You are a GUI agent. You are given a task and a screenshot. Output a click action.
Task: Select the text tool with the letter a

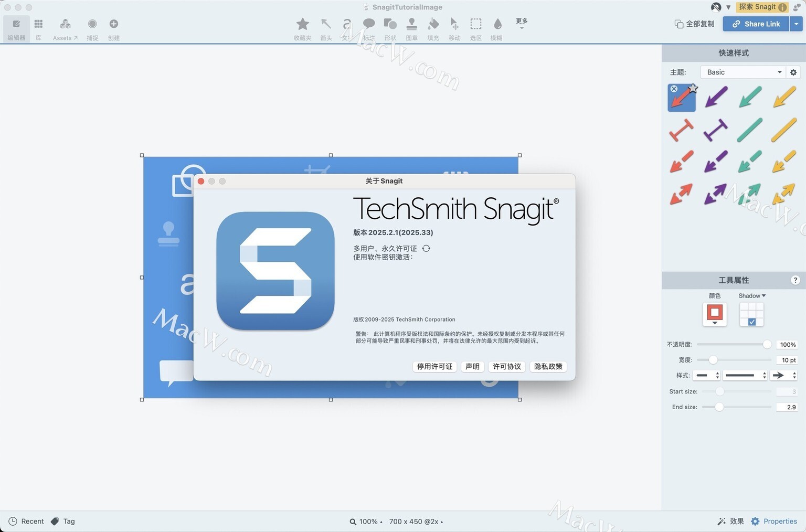[346, 28]
